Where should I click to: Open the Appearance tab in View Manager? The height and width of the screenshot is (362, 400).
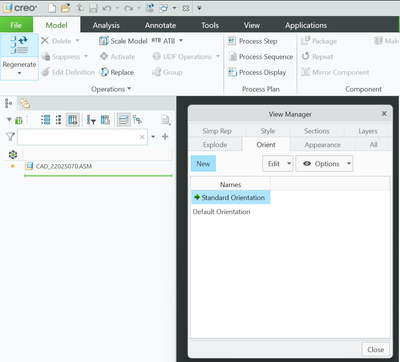coord(323,145)
